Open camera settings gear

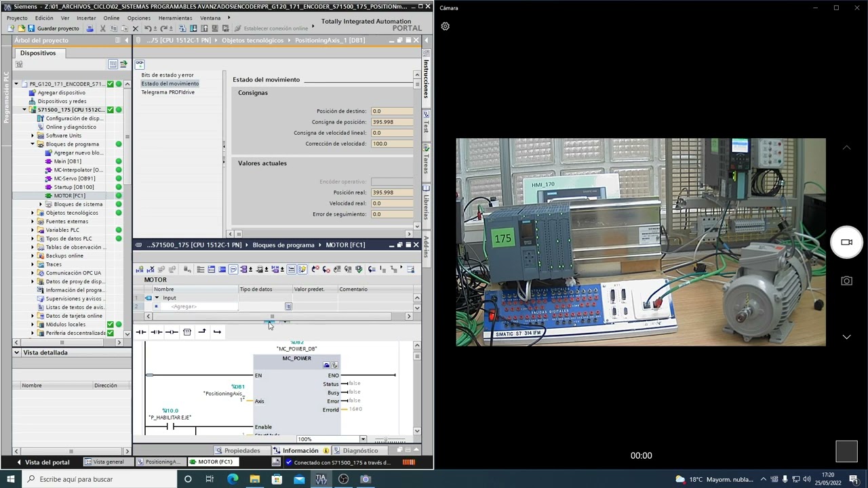[x=446, y=26]
